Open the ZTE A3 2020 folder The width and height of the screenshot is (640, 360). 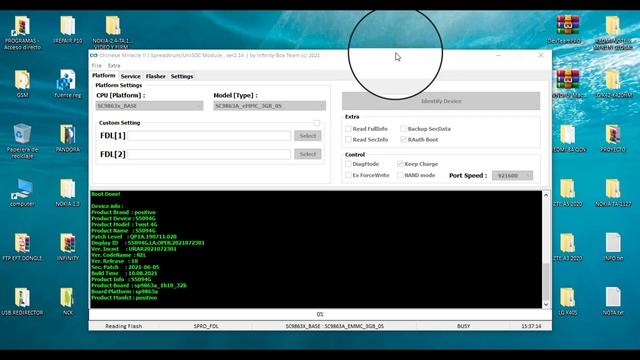(x=568, y=247)
